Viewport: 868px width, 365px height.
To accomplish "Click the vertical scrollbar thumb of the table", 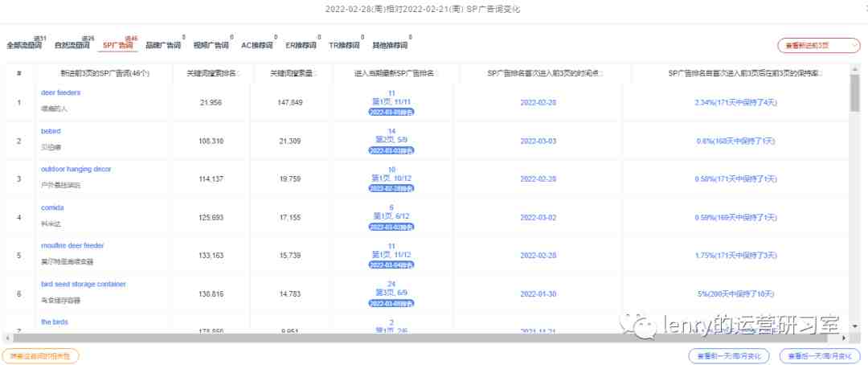I will tap(855, 93).
